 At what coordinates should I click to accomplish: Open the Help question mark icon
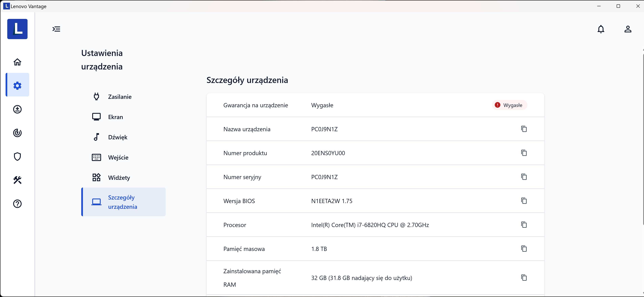[x=17, y=204]
